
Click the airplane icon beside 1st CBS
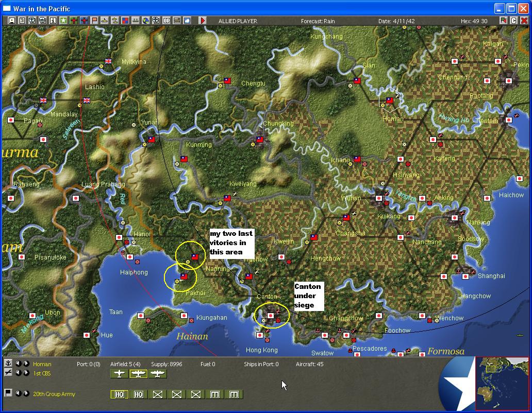pyautogui.click(x=8, y=372)
